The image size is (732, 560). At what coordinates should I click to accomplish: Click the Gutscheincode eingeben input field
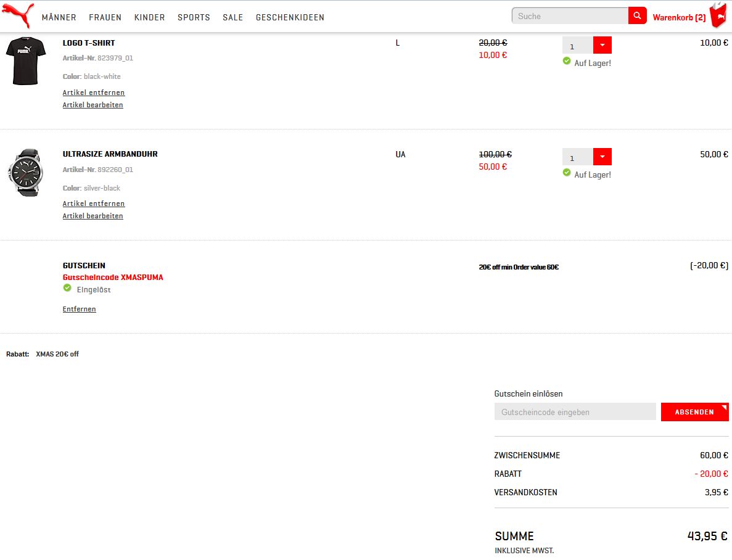(x=575, y=412)
